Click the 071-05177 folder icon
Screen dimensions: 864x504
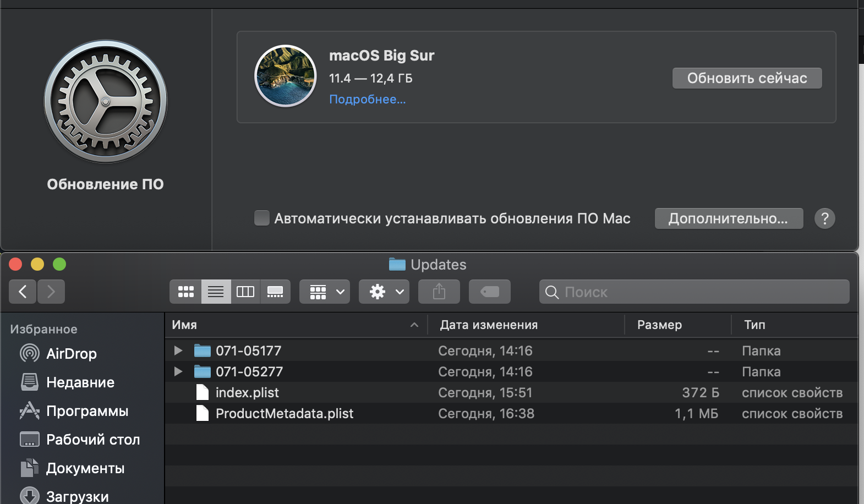coord(203,350)
